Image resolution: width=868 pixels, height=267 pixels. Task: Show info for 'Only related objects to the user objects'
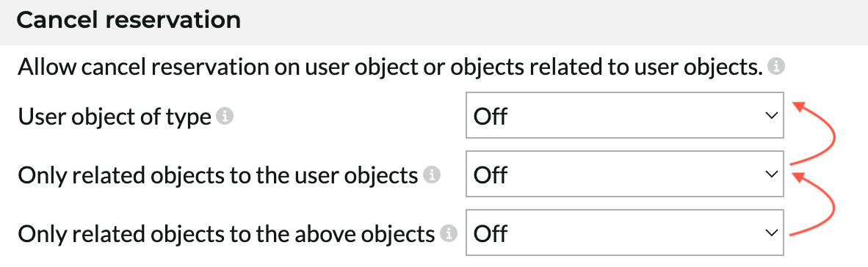pyautogui.click(x=432, y=175)
